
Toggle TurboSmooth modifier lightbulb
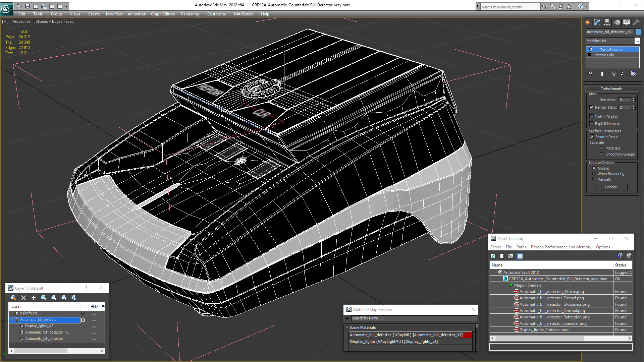591,50
